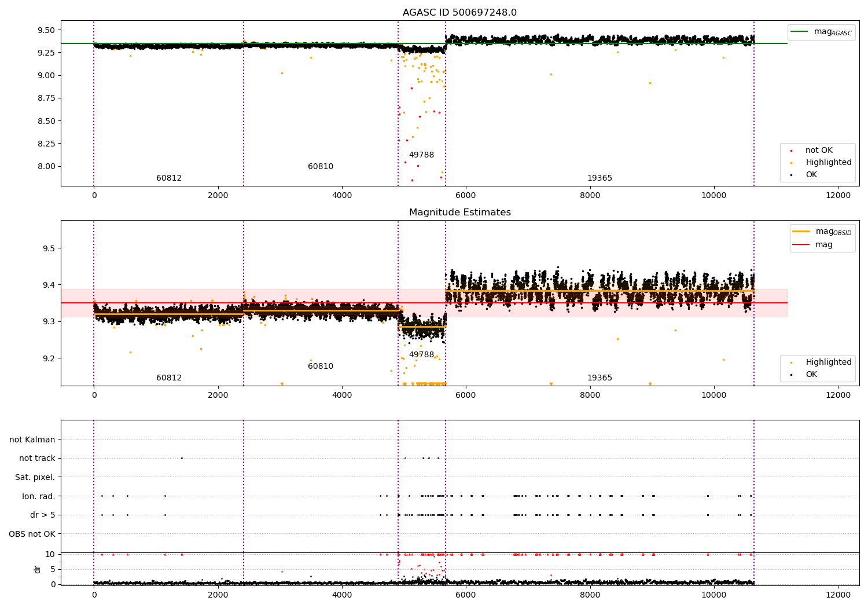Screen dimensions: 868x608
Task: Click the 5 tick on the dr axis
Action: pos(53,569)
